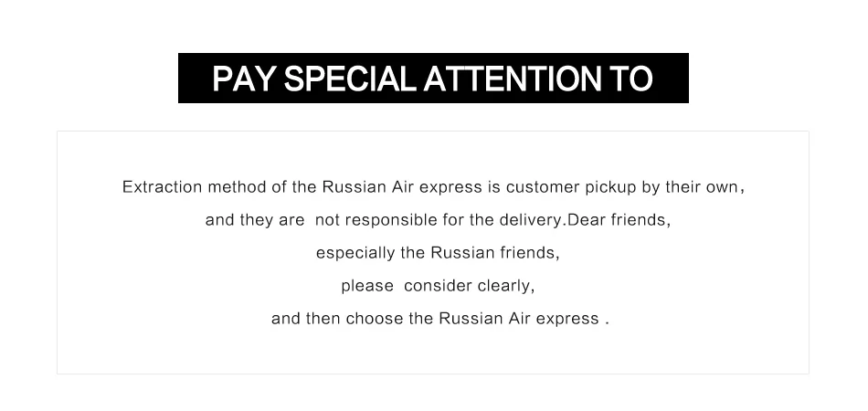868x411 pixels.
Task: Click the word TO in header
Action: pyautogui.click(x=631, y=79)
